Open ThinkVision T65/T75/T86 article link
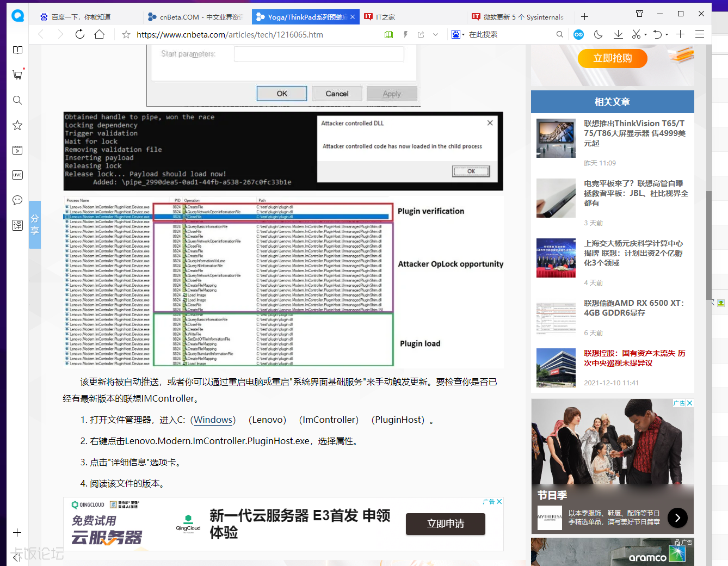This screenshot has width=728, height=566. [x=635, y=133]
